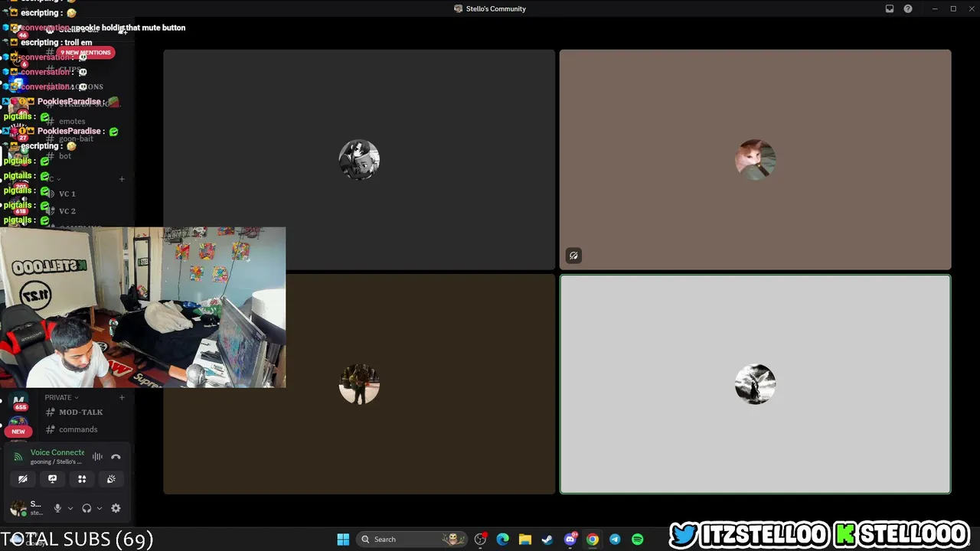
Task: Open File Explorer from taskbar
Action: coord(525,540)
